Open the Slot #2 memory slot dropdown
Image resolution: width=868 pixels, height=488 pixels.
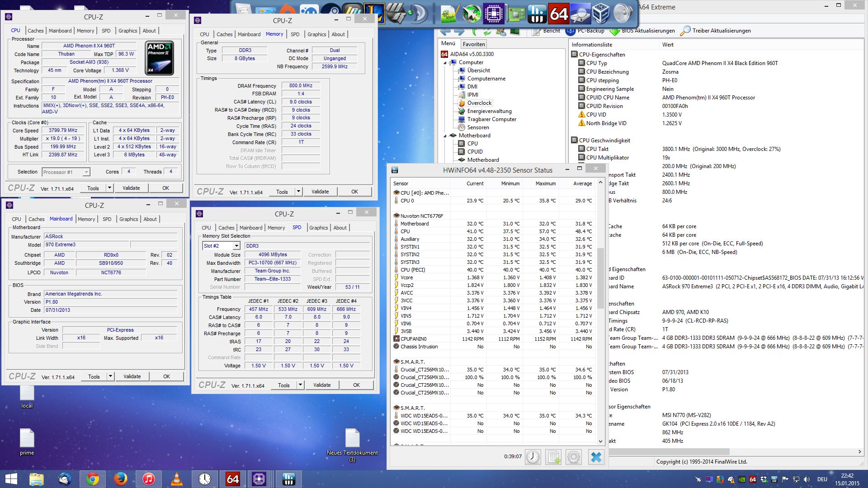pos(236,246)
